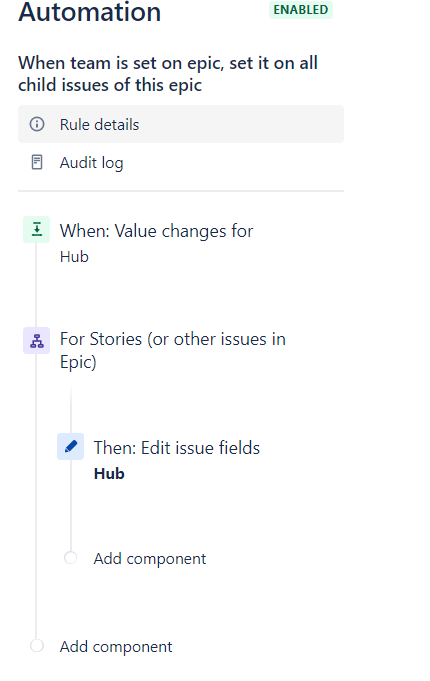Click the Epic text in the branch label
430x681 pixels.
point(76,362)
